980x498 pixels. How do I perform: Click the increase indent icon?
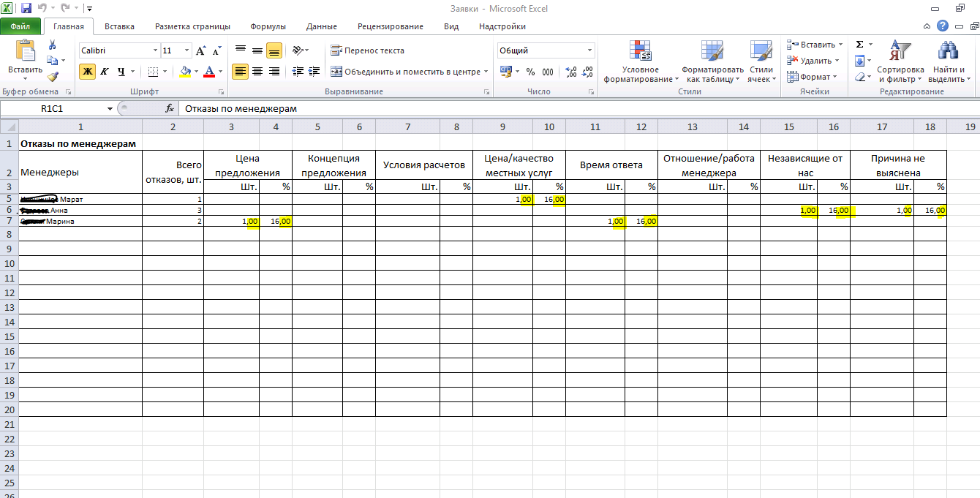point(315,72)
